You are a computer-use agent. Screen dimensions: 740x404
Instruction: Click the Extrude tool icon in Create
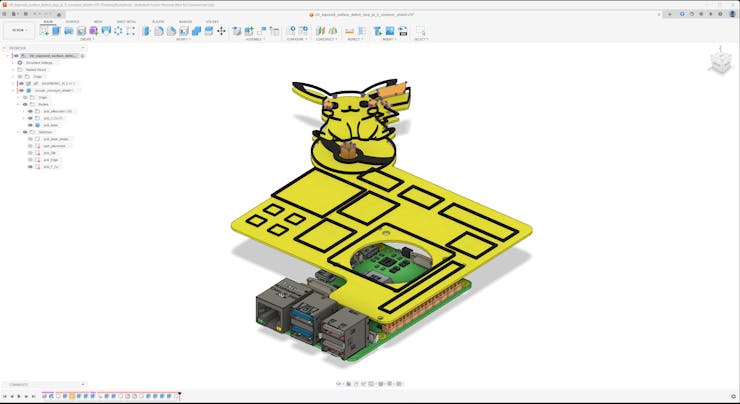(56, 31)
